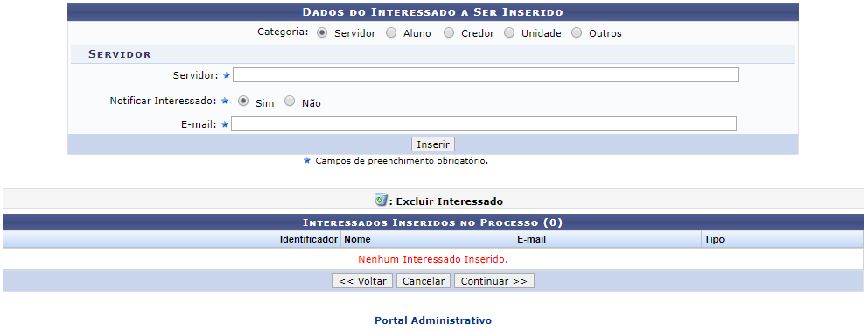This screenshot has height=331, width=868.
Task: Proceed with the Continuar >> button
Action: 494,280
